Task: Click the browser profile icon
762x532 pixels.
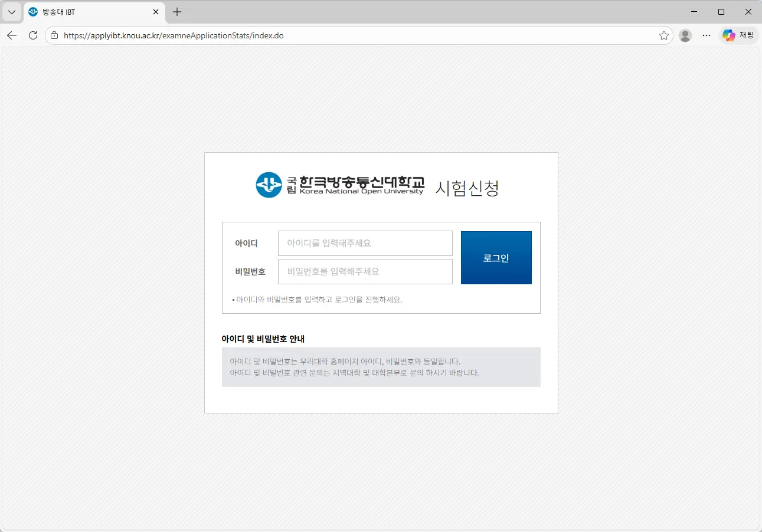Action: [x=685, y=35]
